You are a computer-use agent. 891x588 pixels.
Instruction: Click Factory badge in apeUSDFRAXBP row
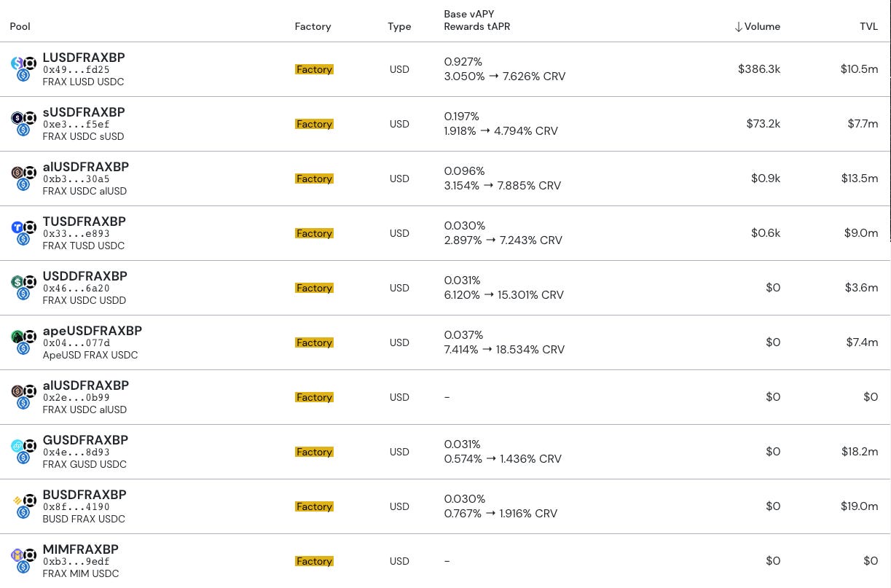[x=314, y=342]
